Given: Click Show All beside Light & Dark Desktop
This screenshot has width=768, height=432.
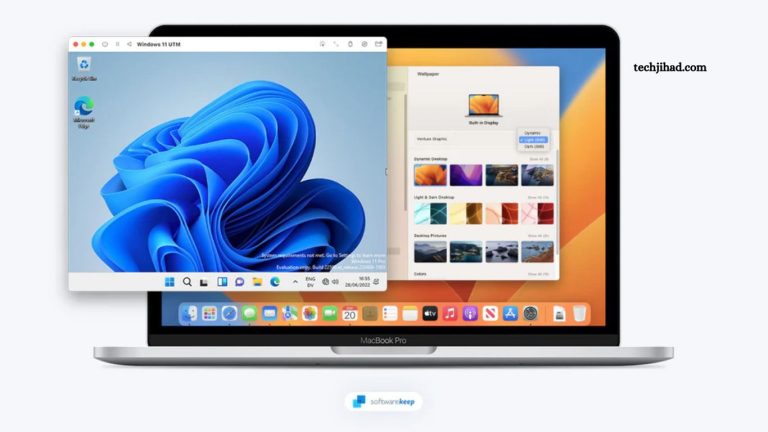Looking at the screenshot, I should click(538, 197).
